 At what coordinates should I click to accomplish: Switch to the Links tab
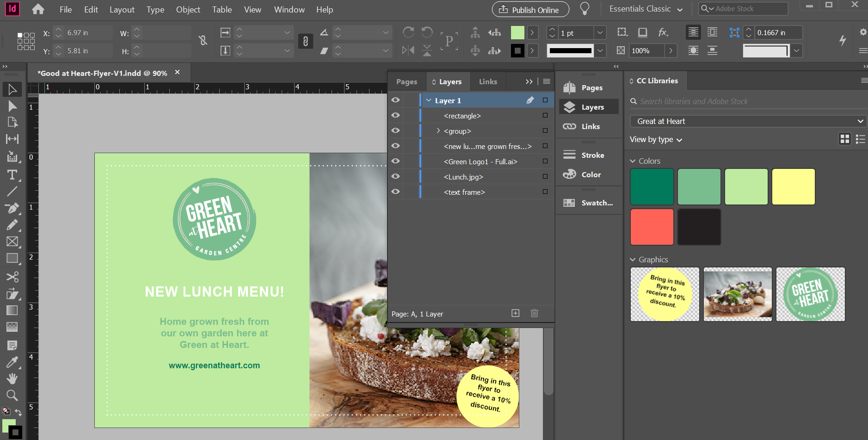point(488,81)
